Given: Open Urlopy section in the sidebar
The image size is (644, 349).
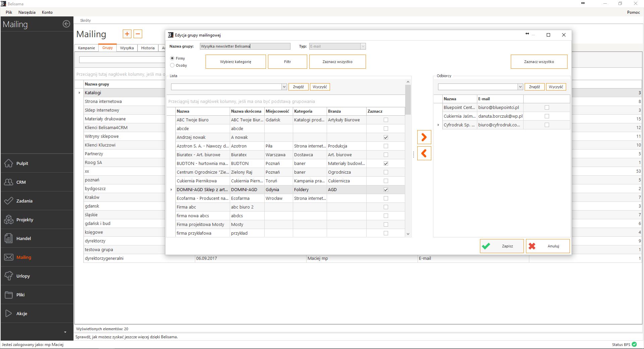Looking at the screenshot, I should click(23, 276).
